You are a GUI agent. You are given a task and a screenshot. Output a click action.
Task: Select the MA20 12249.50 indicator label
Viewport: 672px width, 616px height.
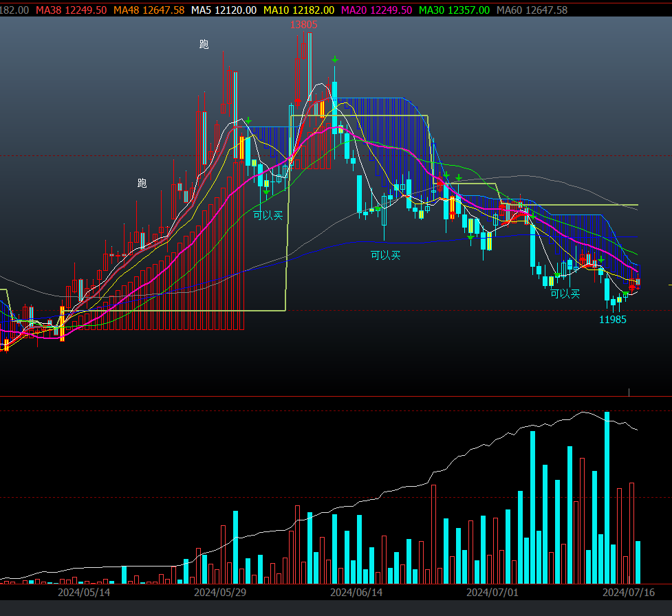point(376,10)
